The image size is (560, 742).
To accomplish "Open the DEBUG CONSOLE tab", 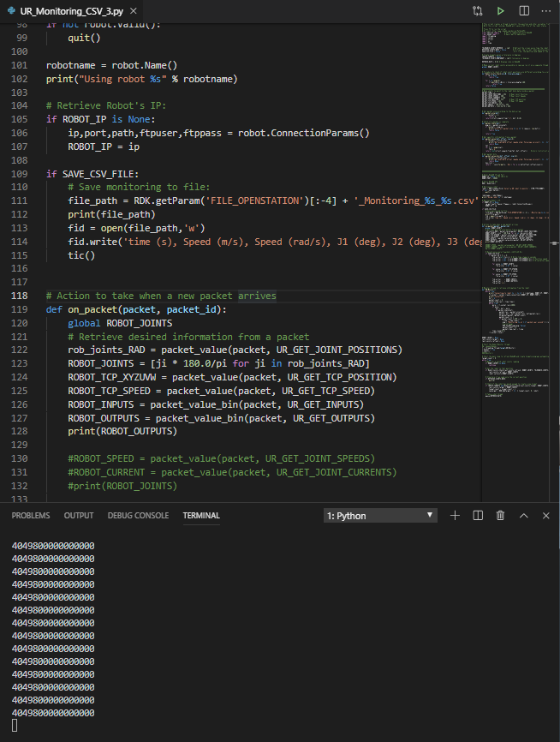I will click(x=138, y=516).
